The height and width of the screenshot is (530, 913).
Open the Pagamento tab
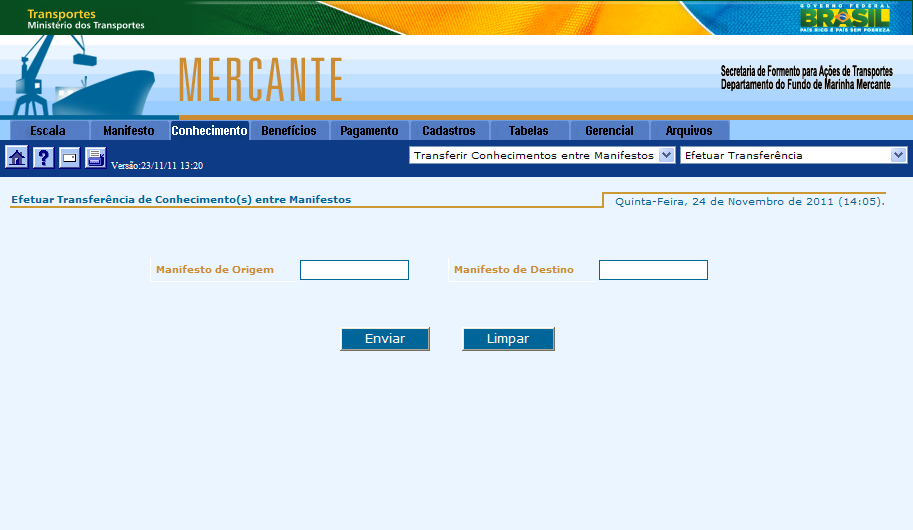(369, 130)
